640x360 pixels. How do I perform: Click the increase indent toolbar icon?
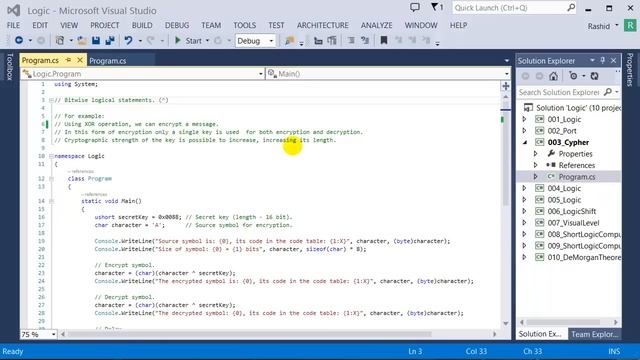tap(332, 40)
